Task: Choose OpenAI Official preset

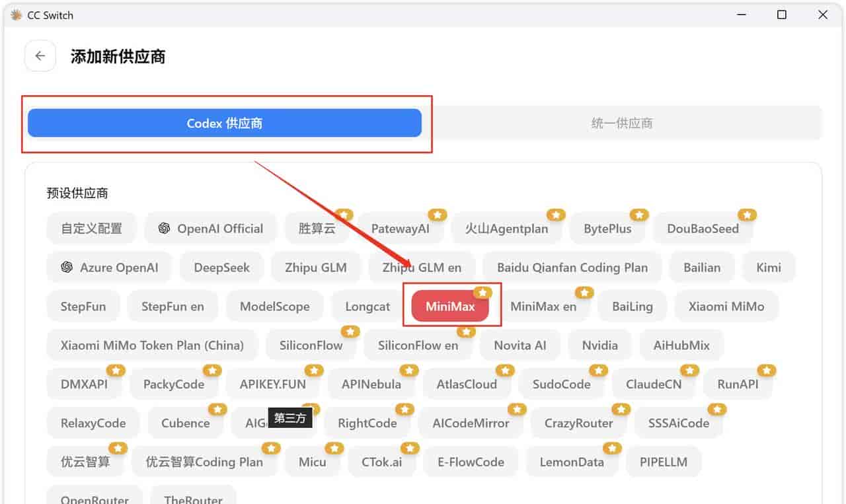Action: [210, 229]
